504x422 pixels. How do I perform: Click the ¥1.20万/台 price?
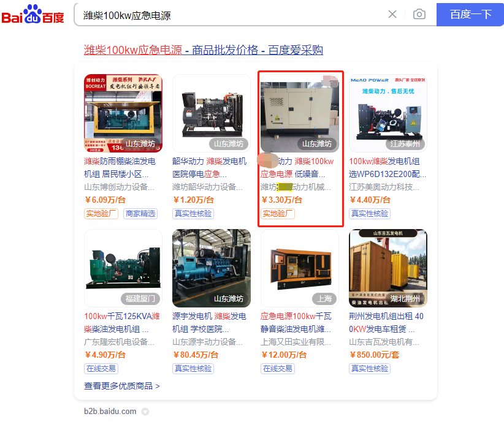click(193, 200)
